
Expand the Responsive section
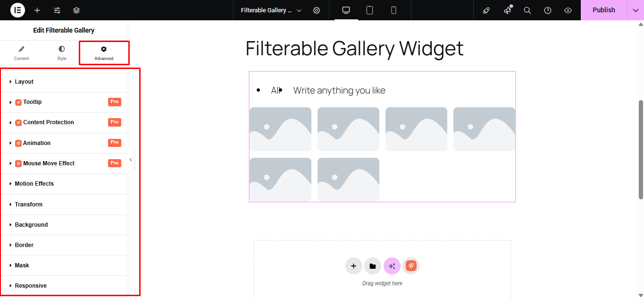click(x=64, y=286)
